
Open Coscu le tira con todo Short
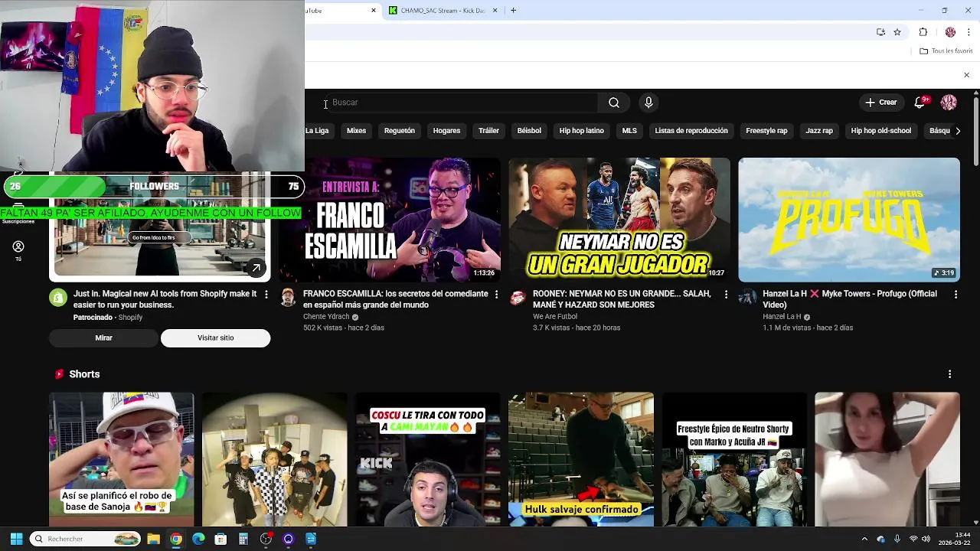[x=428, y=459]
